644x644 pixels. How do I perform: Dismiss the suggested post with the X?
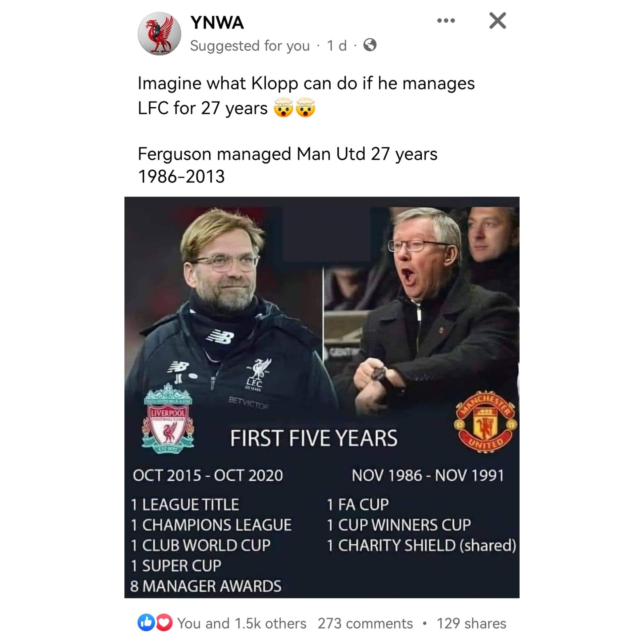click(x=497, y=21)
